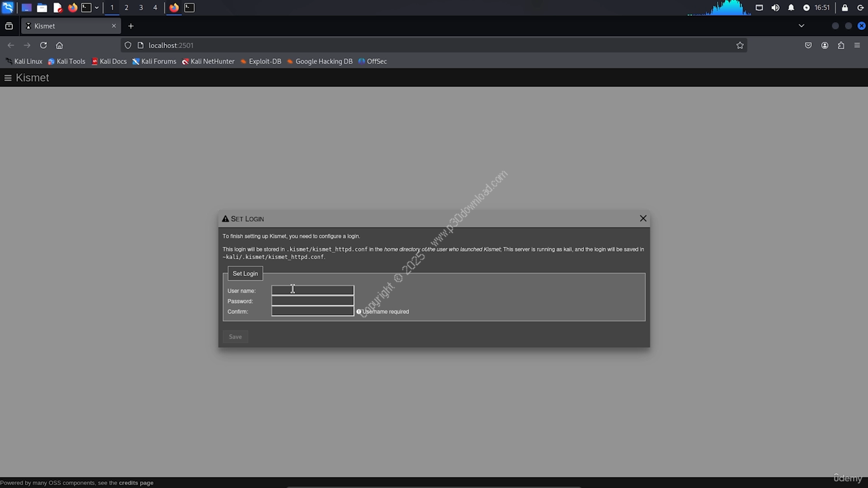Open the display settings tray icon
Image resolution: width=868 pixels, height=488 pixels.
click(x=759, y=7)
